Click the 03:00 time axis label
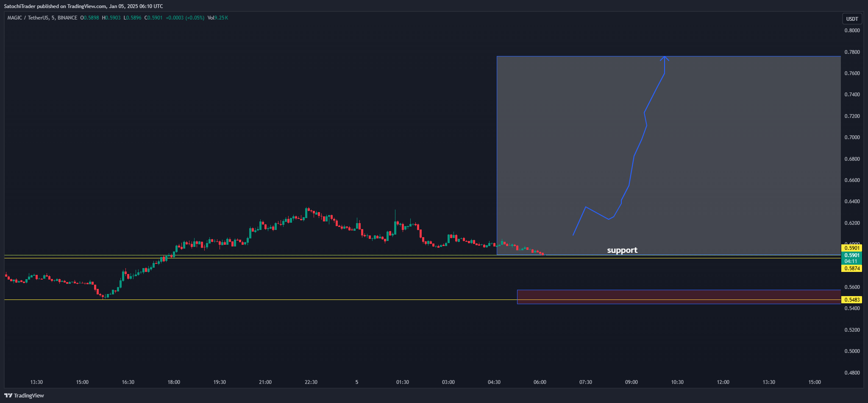Screen dimensions: 868x403 pyautogui.click(x=448, y=382)
